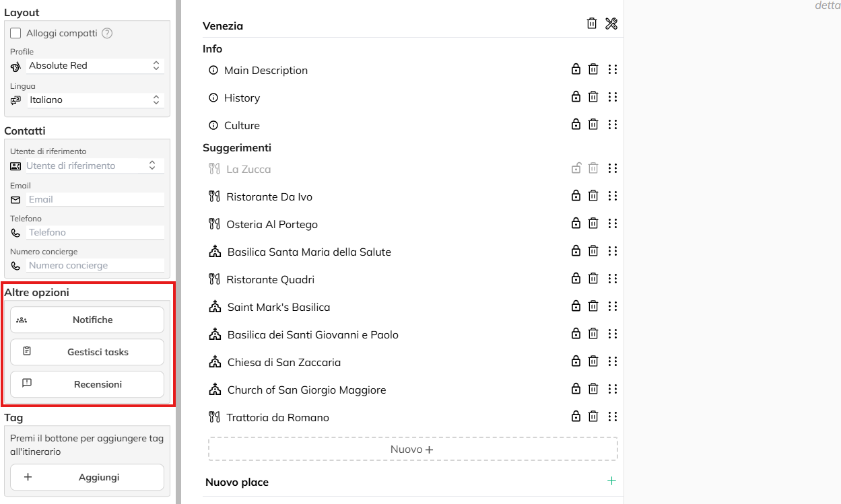Select Osteria Al Portego list item
Image resolution: width=841 pixels, height=504 pixels.
(272, 224)
